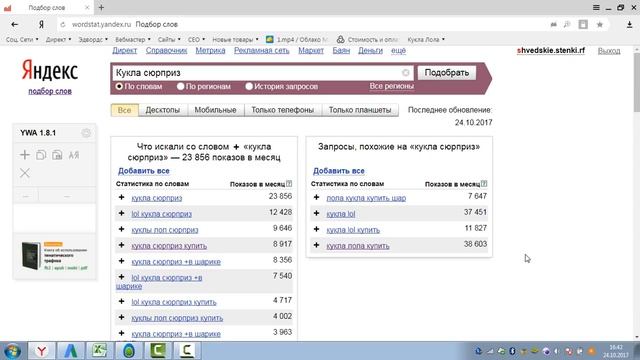Expand 'Сайты' bookmarks folder
This screenshot has width=640, height=360.
[x=169, y=40]
